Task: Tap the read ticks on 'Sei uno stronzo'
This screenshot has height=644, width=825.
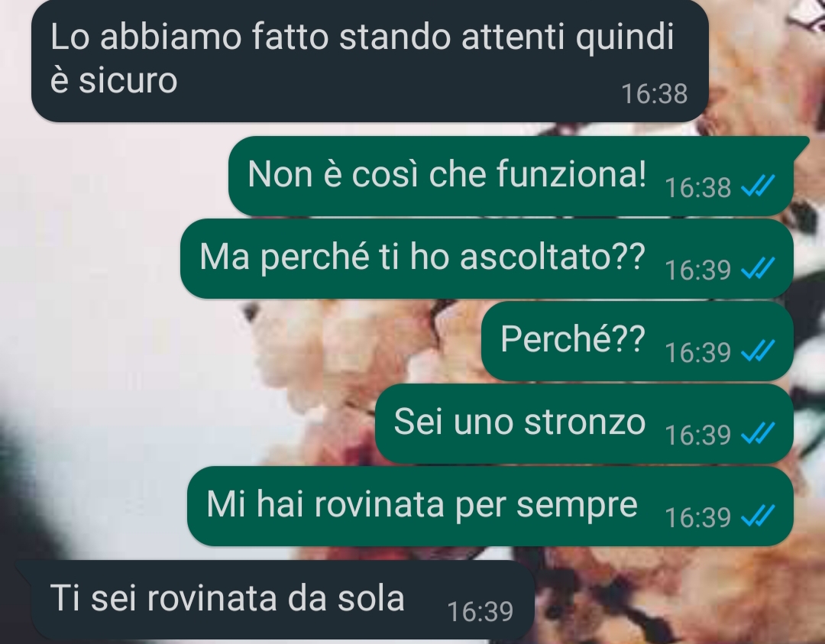Action: click(x=759, y=434)
